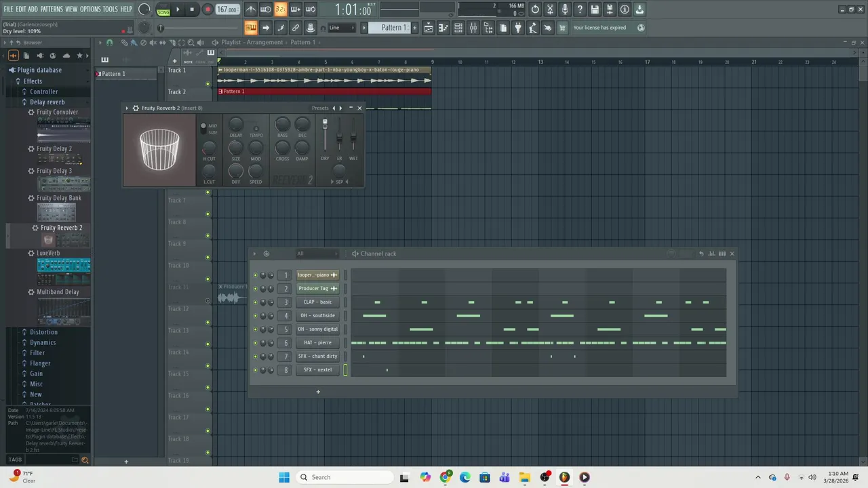Expand the Dynamics folder
This screenshot has width=868, height=488.
43,342
